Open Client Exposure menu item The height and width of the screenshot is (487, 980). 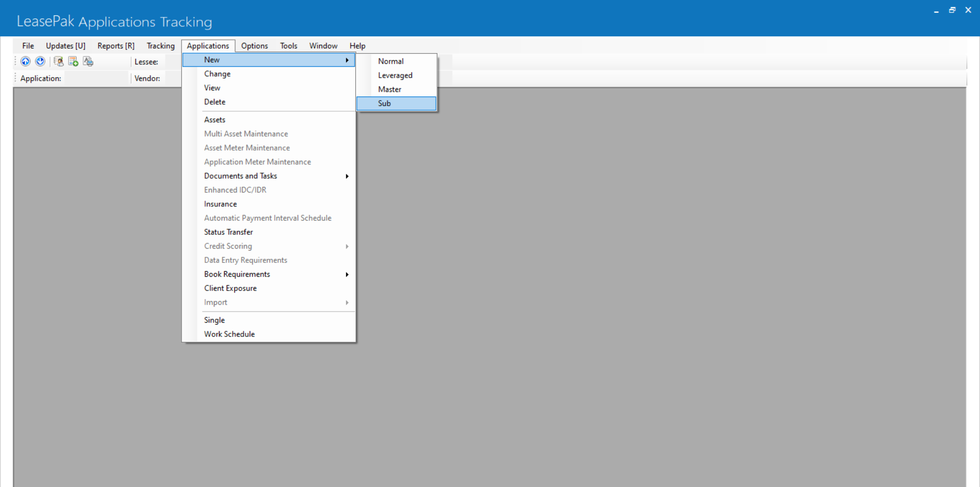tap(269, 288)
